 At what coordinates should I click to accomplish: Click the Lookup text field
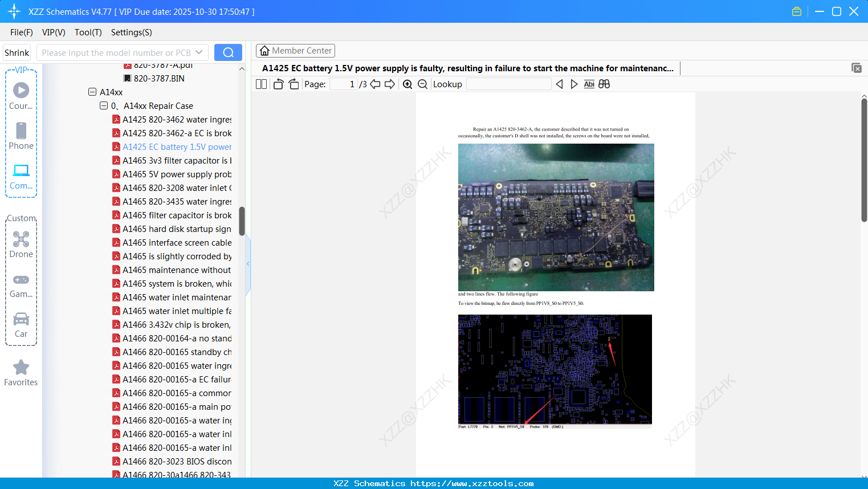click(509, 84)
